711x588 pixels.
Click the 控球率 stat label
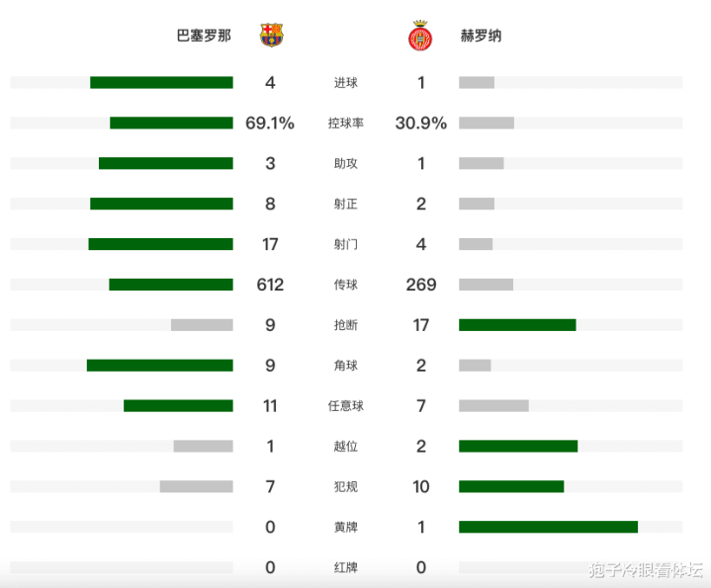346,124
